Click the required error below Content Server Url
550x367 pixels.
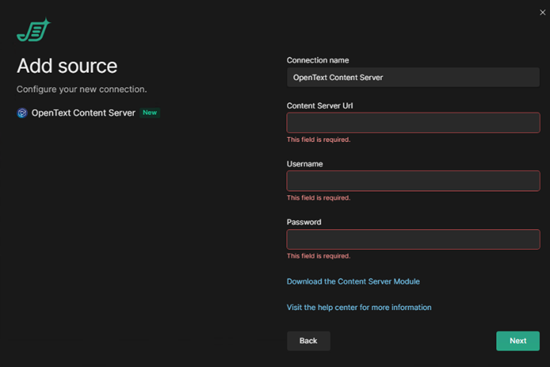[x=318, y=140]
